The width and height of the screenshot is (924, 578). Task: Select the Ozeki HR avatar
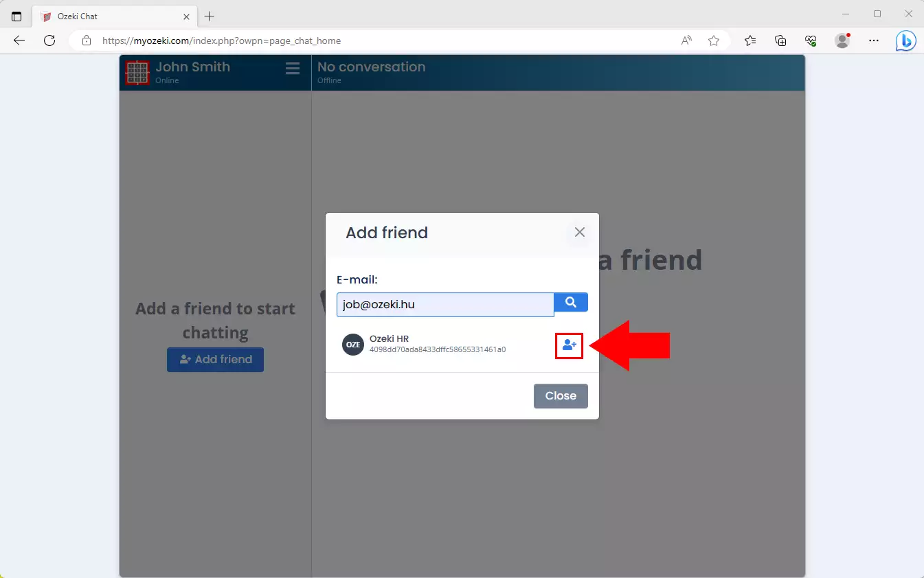(x=353, y=345)
